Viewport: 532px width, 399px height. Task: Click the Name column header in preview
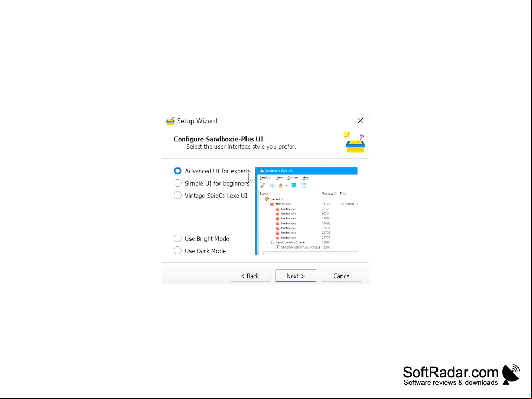(x=264, y=194)
